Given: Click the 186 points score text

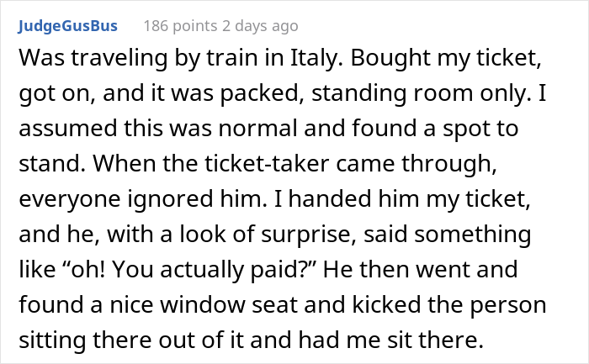Looking at the screenshot, I should tap(175, 25).
